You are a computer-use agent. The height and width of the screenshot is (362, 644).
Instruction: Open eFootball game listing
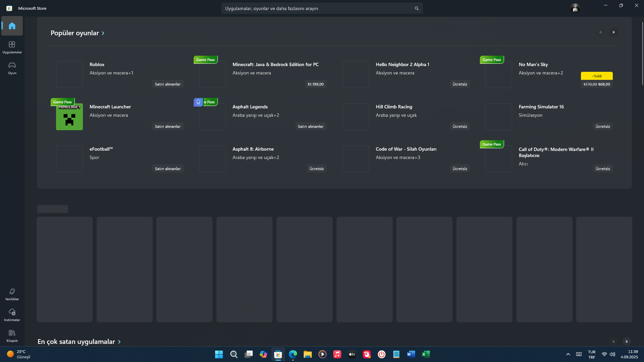click(120, 159)
